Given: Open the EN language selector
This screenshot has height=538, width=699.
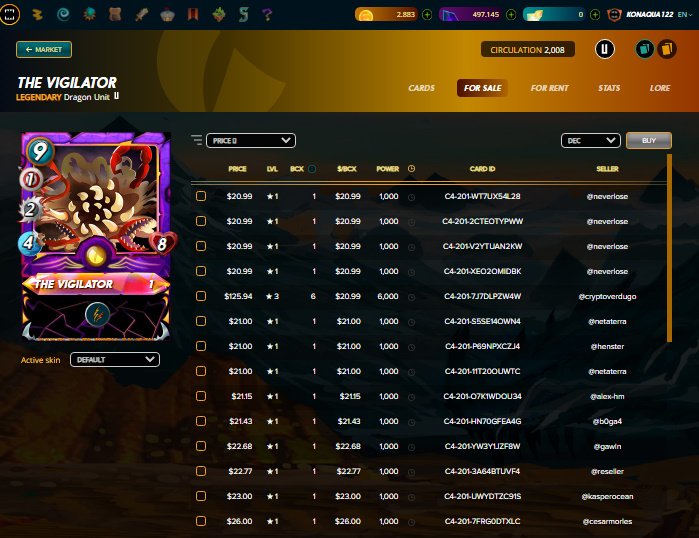Looking at the screenshot, I should [685, 15].
